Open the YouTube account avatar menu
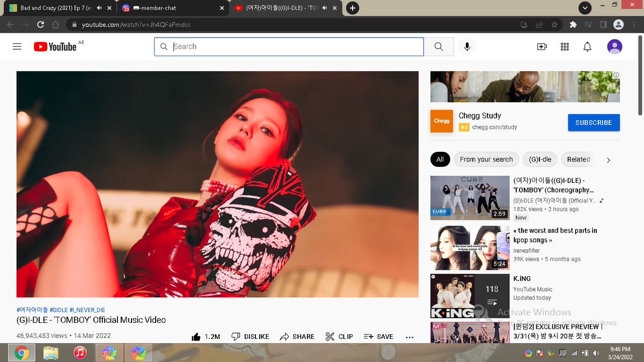Screen dimensions: 644x362 614,47
